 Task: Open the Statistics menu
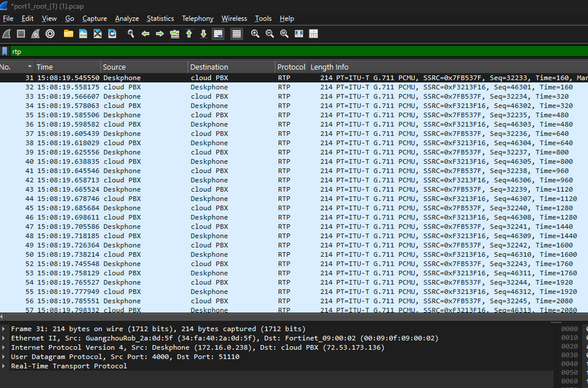point(160,19)
